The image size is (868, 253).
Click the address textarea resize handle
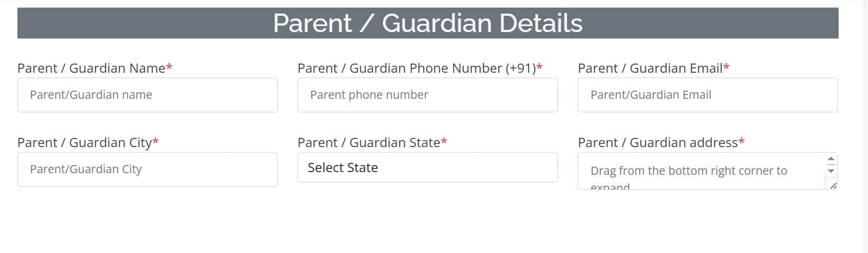[x=833, y=186]
